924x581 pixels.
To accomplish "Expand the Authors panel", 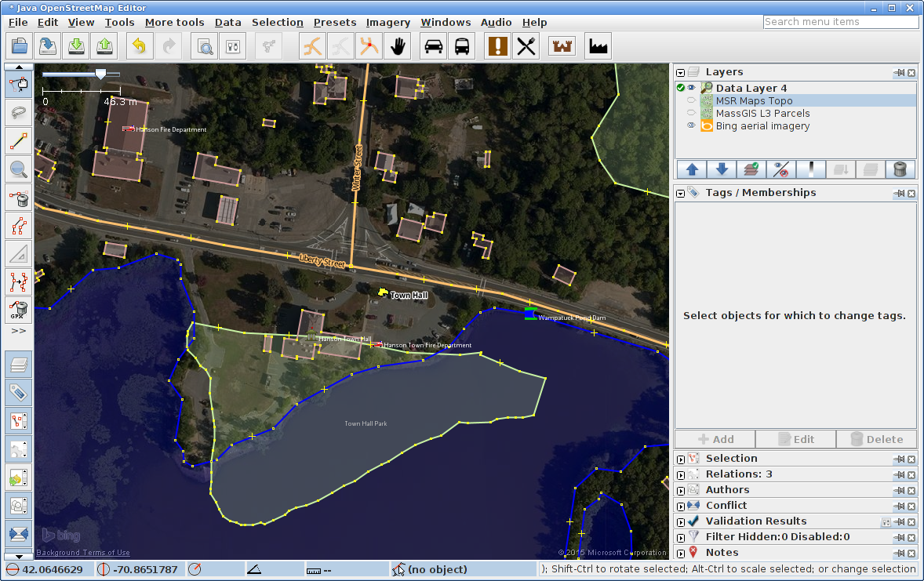I will tap(681, 490).
